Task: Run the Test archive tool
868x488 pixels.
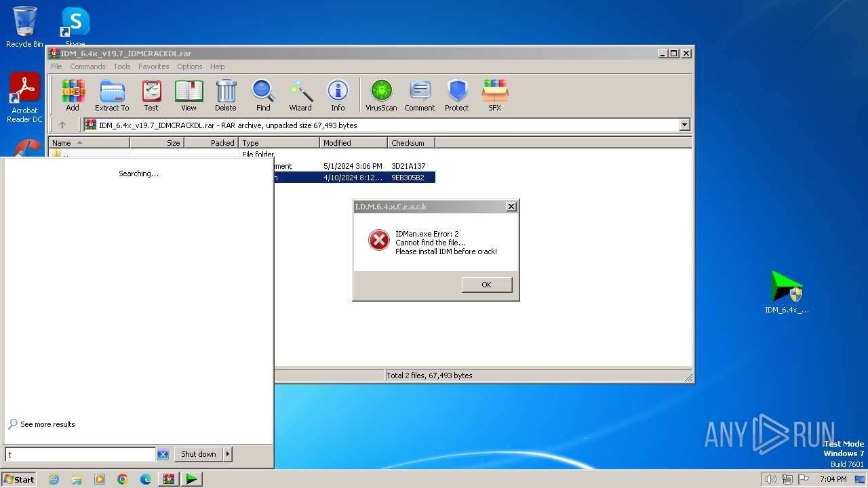Action: point(151,95)
